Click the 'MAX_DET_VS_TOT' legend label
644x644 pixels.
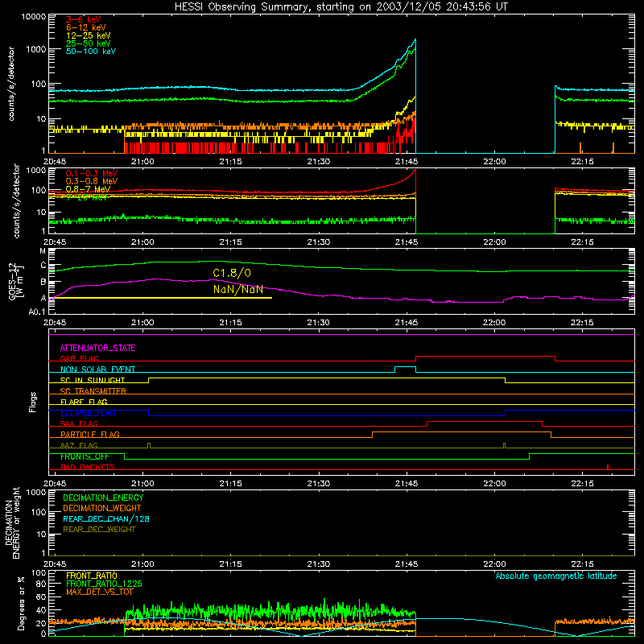coord(100,592)
